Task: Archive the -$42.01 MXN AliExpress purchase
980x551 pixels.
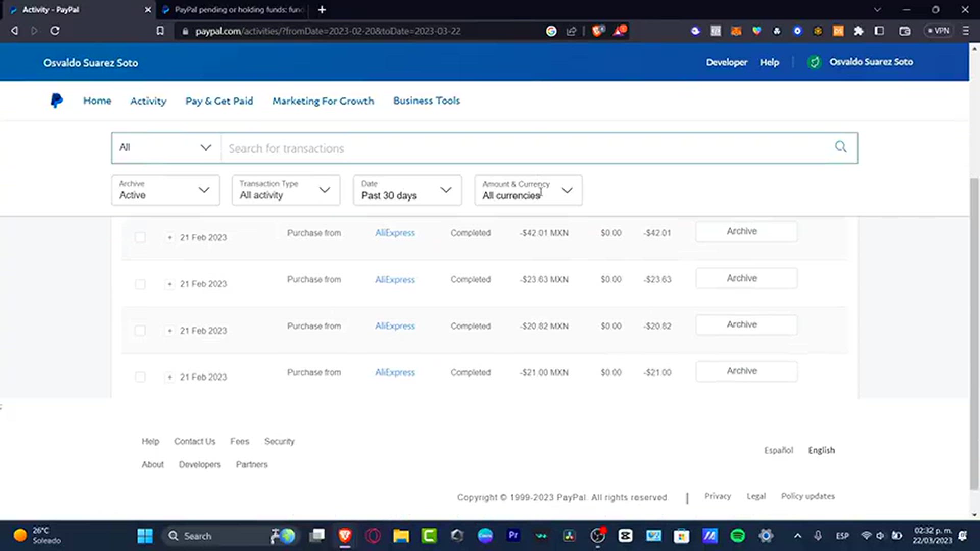Action: click(746, 231)
